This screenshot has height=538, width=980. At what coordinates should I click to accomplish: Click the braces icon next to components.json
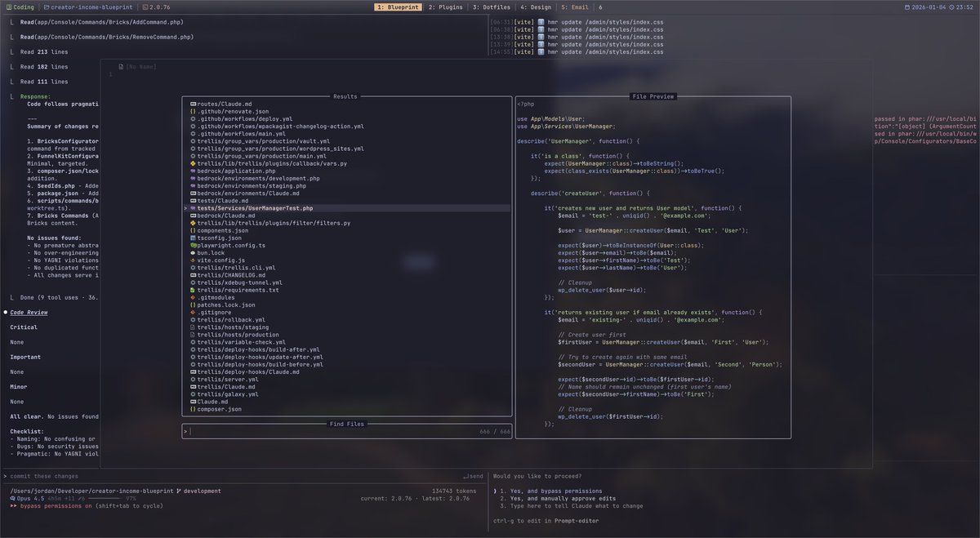[x=191, y=230]
